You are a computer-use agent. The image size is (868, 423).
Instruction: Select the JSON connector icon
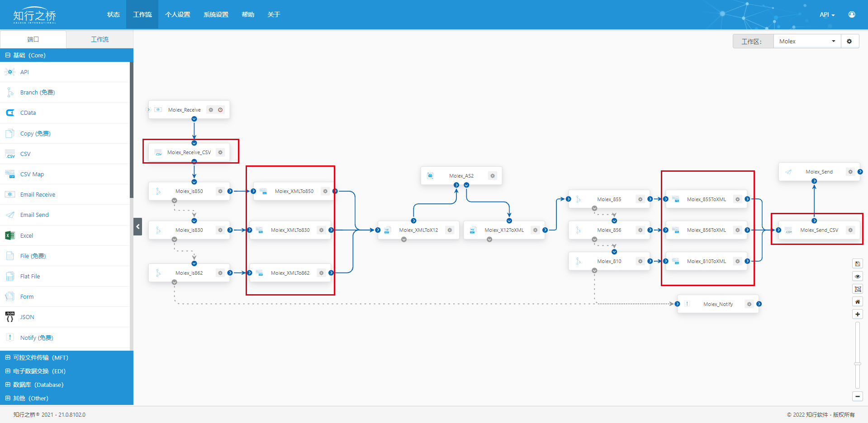9,317
